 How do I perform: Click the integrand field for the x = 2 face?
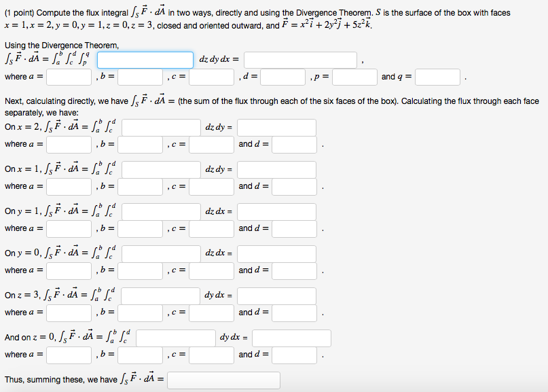click(160, 127)
